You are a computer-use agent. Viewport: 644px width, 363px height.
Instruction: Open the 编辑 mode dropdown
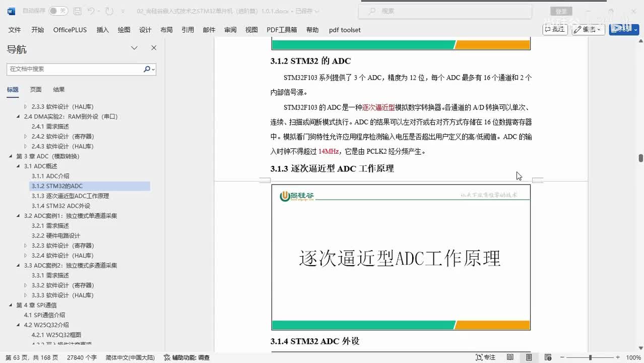click(x=588, y=29)
